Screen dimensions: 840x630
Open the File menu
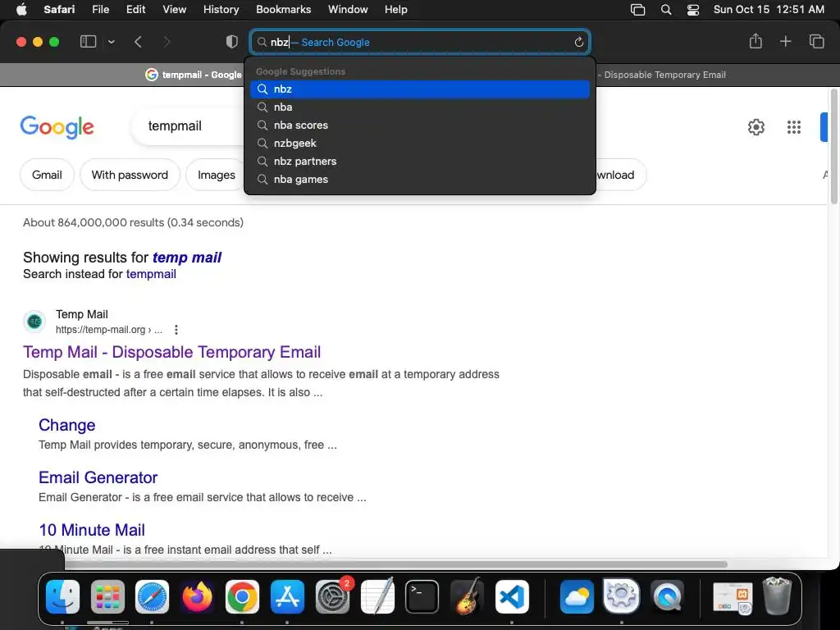click(x=100, y=9)
